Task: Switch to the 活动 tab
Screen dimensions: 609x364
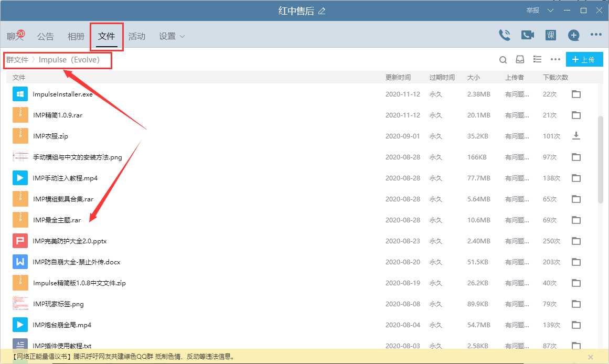Action: coord(137,36)
